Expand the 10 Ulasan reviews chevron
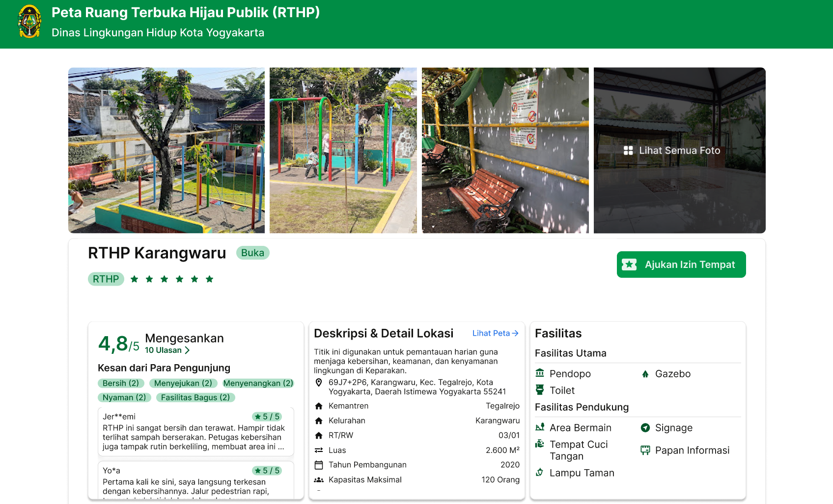The width and height of the screenshot is (833, 504). (x=187, y=350)
